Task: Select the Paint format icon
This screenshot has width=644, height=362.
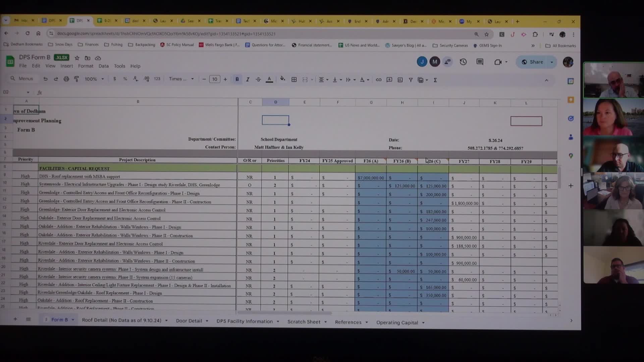Action: pyautogui.click(x=76, y=79)
